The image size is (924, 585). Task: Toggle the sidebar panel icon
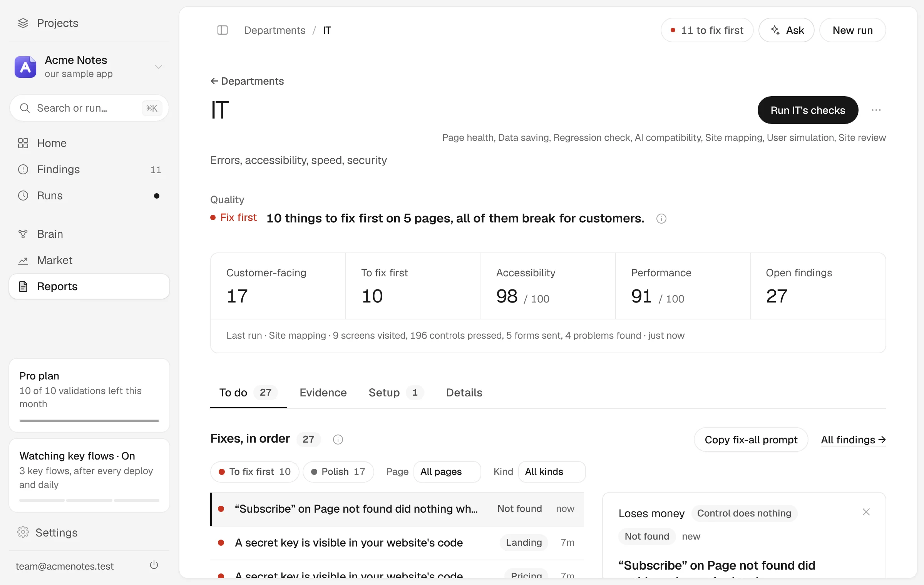pyautogui.click(x=223, y=30)
